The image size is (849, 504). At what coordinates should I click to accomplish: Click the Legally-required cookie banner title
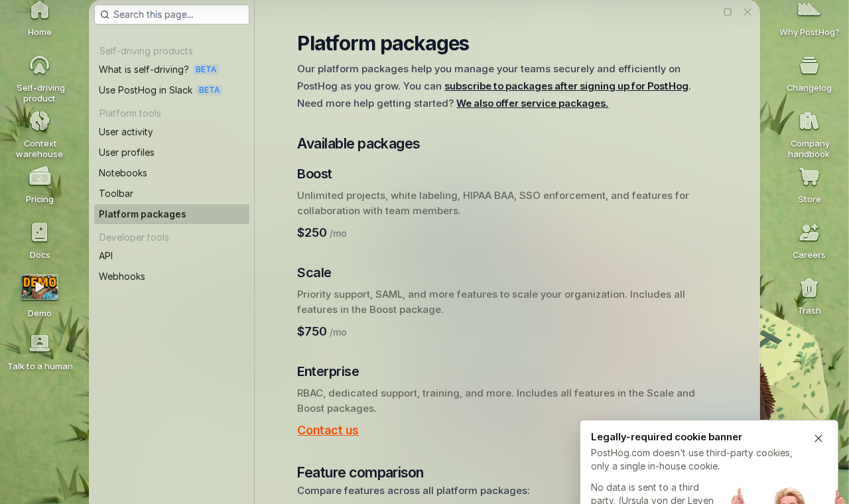pos(667,437)
